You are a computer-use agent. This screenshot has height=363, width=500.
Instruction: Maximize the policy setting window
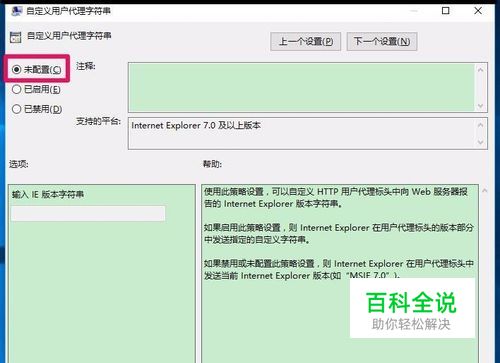tap(445, 11)
